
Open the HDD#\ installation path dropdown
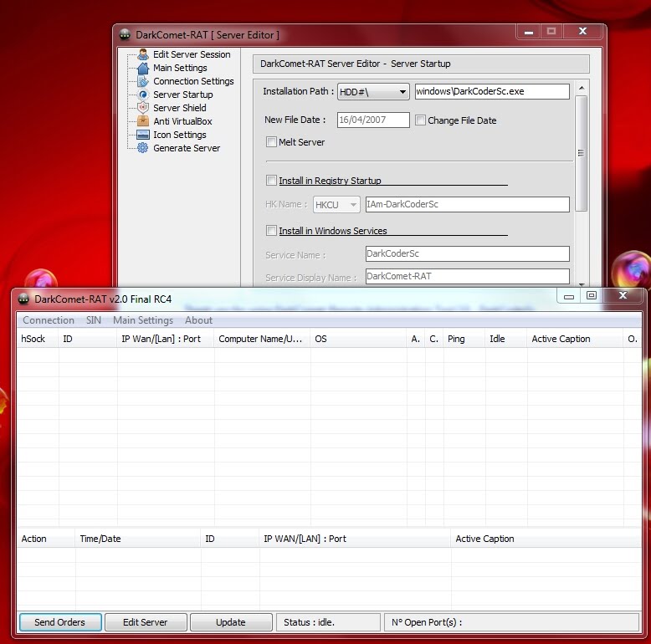[373, 92]
